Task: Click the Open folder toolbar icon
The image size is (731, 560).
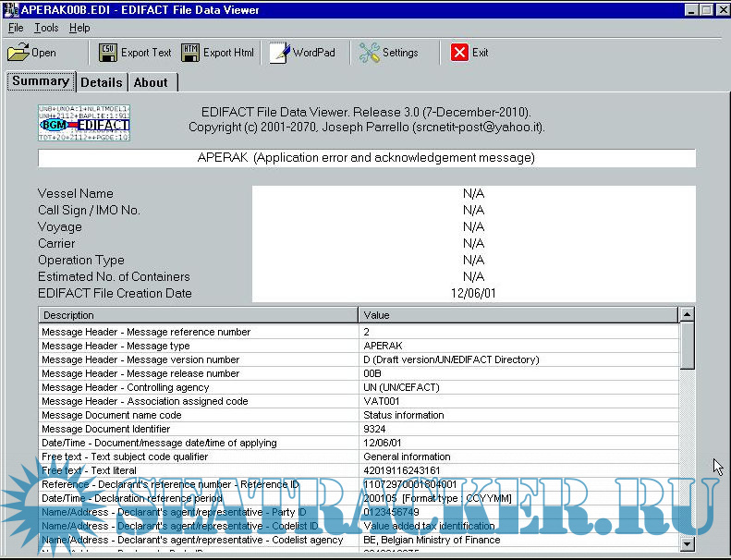Action: [x=18, y=53]
